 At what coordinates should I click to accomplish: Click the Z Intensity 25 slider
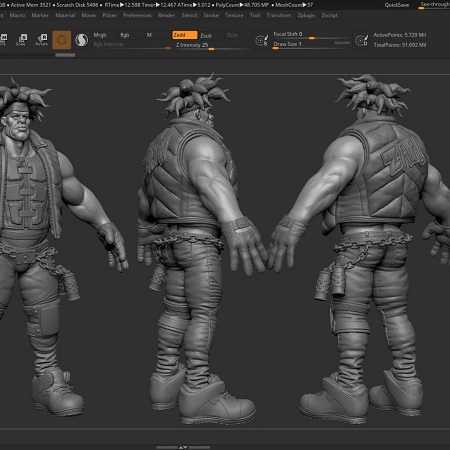click(212, 46)
